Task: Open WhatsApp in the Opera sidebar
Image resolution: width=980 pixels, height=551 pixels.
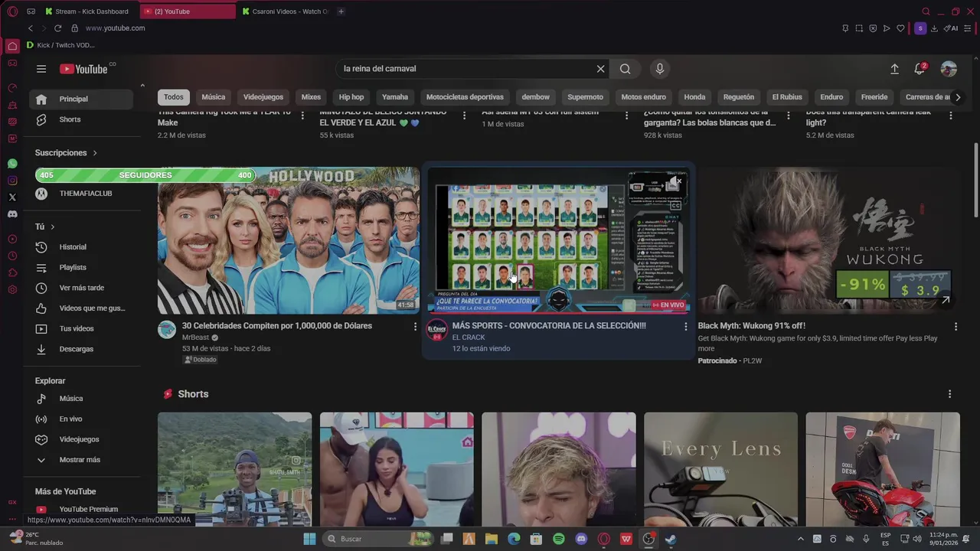Action: point(12,164)
